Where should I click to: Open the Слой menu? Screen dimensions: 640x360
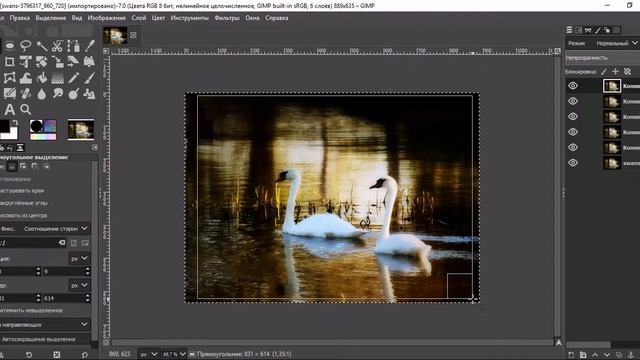pos(139,18)
